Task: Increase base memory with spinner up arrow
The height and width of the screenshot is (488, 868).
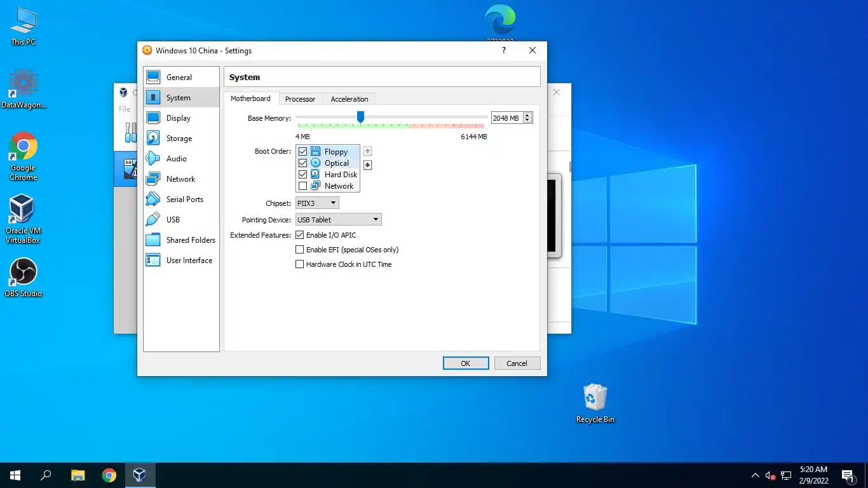Action: click(527, 116)
